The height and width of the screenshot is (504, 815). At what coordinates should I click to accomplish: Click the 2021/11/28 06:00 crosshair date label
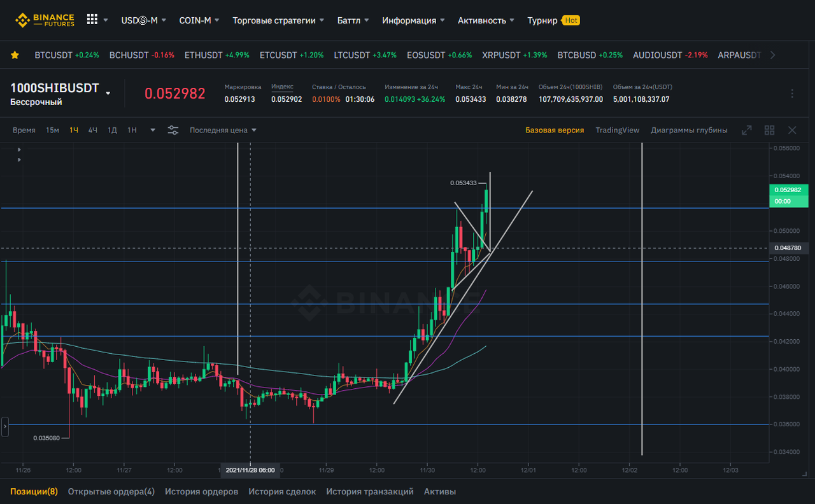tap(250, 470)
